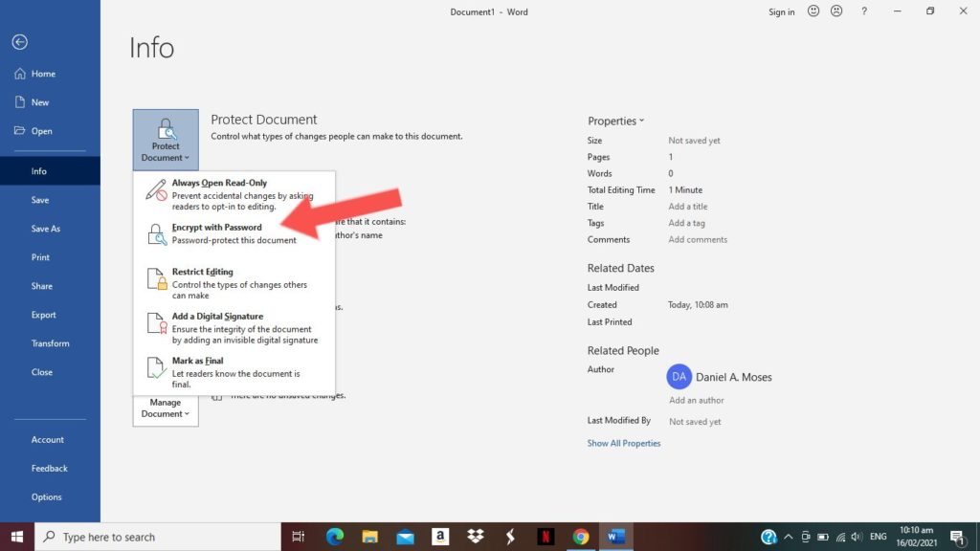Image resolution: width=980 pixels, height=551 pixels.
Task: Open the lightning-bolt app in taskbar
Action: tap(511, 537)
